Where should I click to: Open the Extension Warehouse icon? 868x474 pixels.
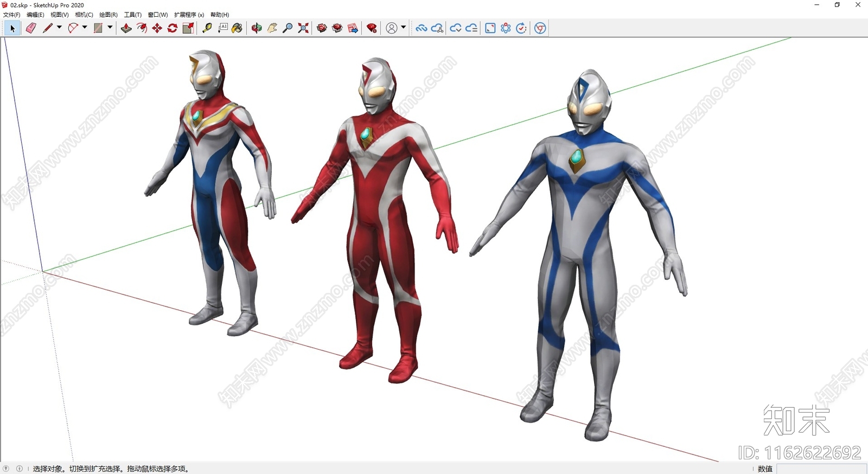pyautogui.click(x=337, y=28)
